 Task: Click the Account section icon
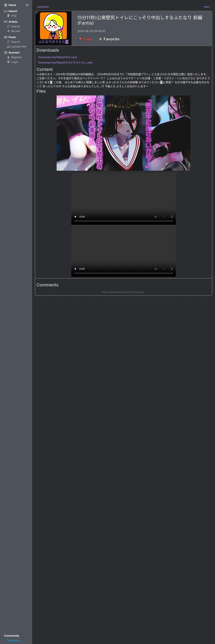(x=6, y=52)
